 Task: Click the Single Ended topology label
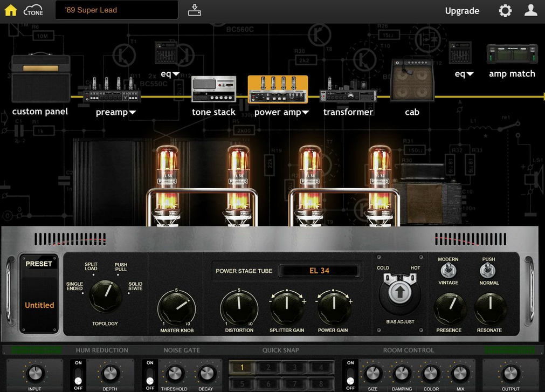pyautogui.click(x=74, y=286)
